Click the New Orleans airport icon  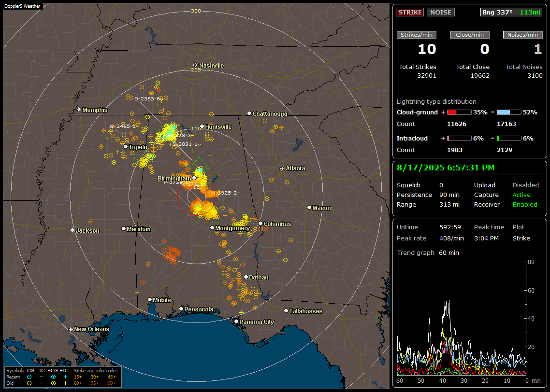click(70, 329)
